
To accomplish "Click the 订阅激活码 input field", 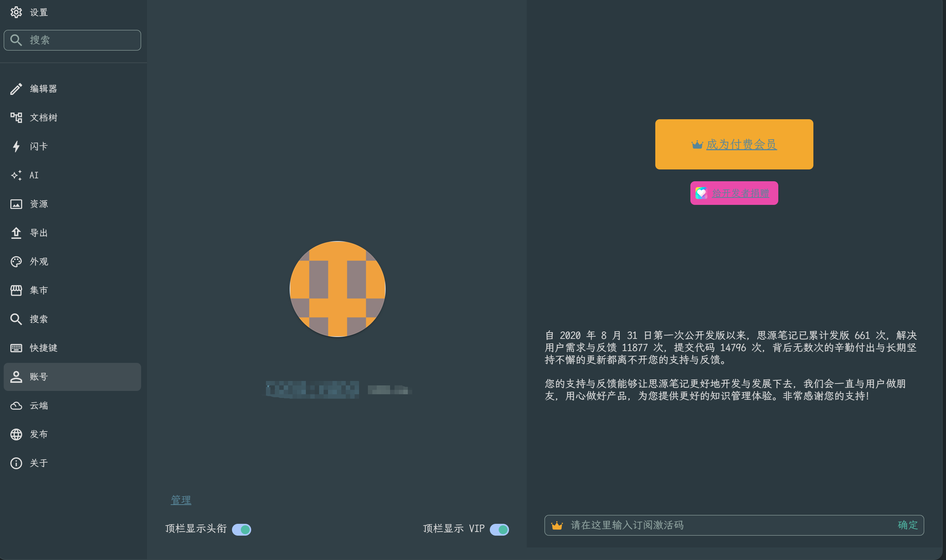I will (728, 525).
